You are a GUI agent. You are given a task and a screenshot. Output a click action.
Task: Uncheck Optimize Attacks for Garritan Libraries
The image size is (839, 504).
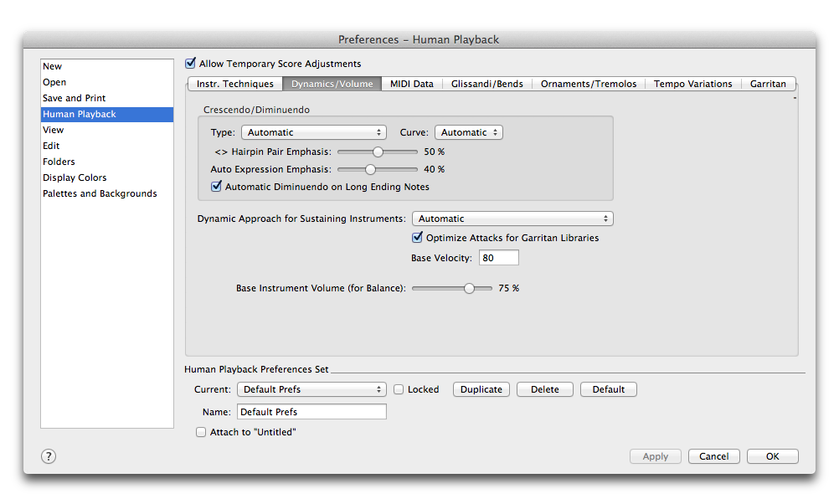pos(418,238)
